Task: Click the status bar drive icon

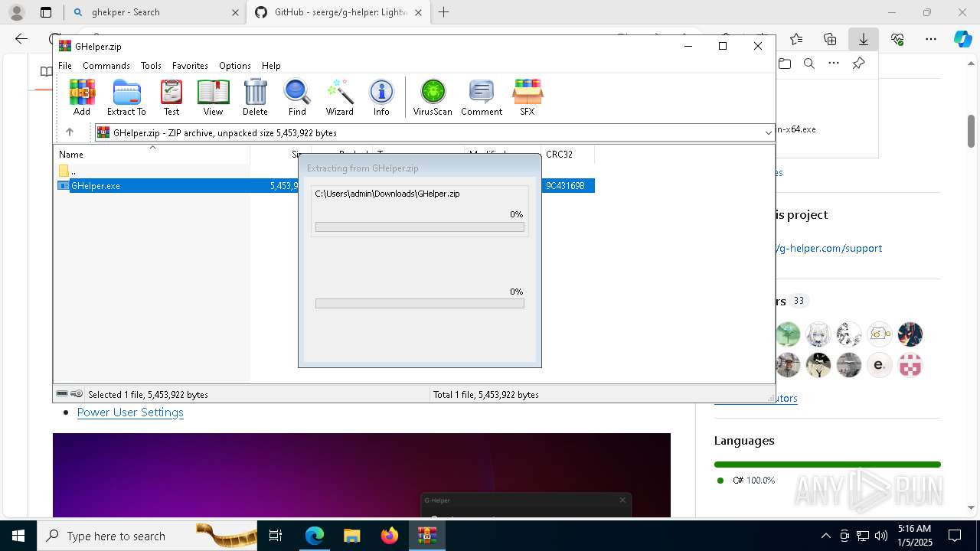Action: click(x=62, y=394)
